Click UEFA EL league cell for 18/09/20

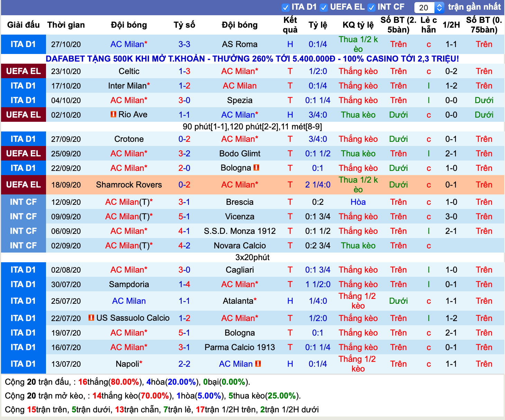23,185
